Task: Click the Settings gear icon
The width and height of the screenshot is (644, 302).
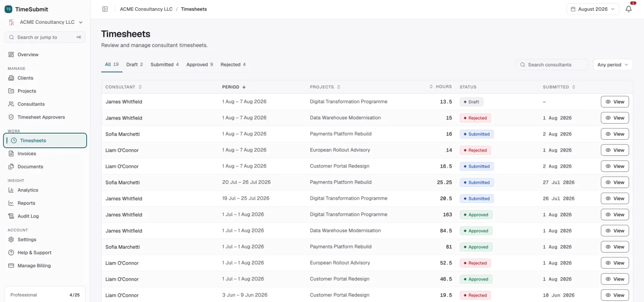Action: click(x=11, y=240)
